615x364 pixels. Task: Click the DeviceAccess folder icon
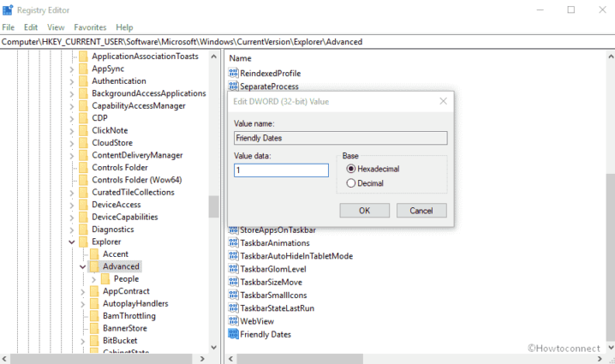coord(83,205)
